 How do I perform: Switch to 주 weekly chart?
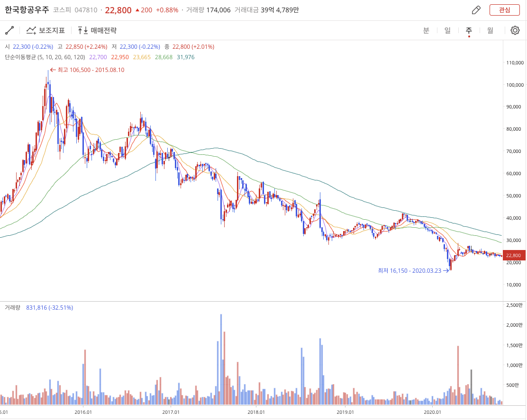coord(469,30)
